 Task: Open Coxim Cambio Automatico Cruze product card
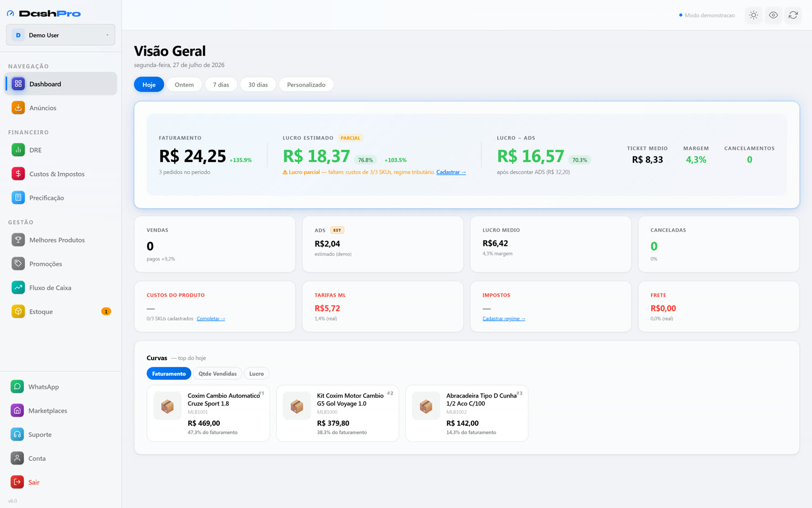click(208, 413)
